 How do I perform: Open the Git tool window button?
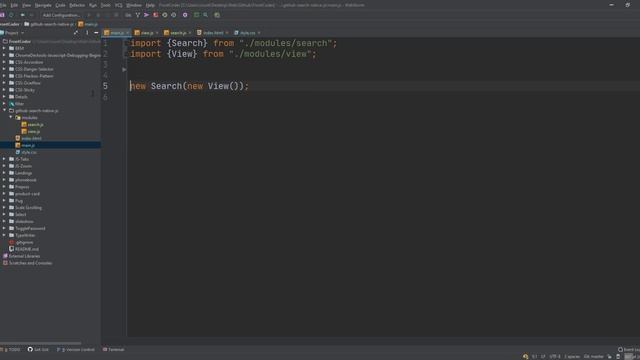(38, 350)
